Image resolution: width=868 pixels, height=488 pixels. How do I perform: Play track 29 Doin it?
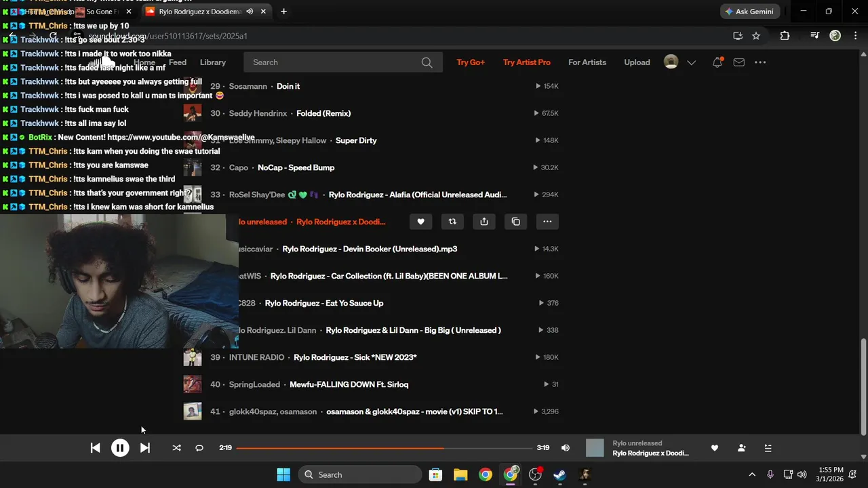click(x=288, y=86)
